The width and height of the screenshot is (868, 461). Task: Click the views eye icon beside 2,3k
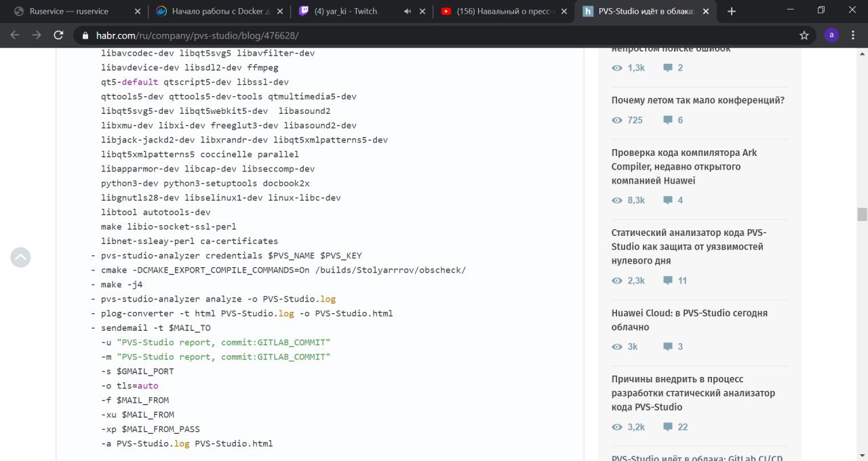pyautogui.click(x=617, y=281)
